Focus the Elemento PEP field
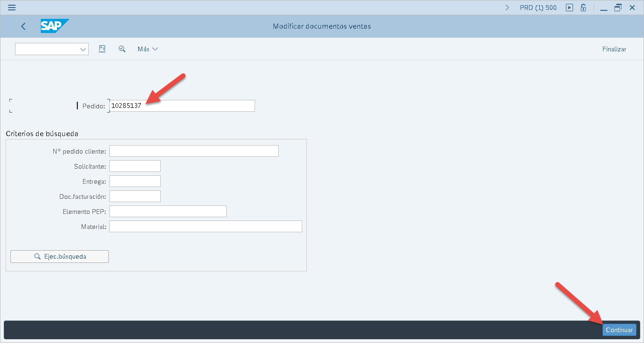644x343 pixels. point(168,211)
